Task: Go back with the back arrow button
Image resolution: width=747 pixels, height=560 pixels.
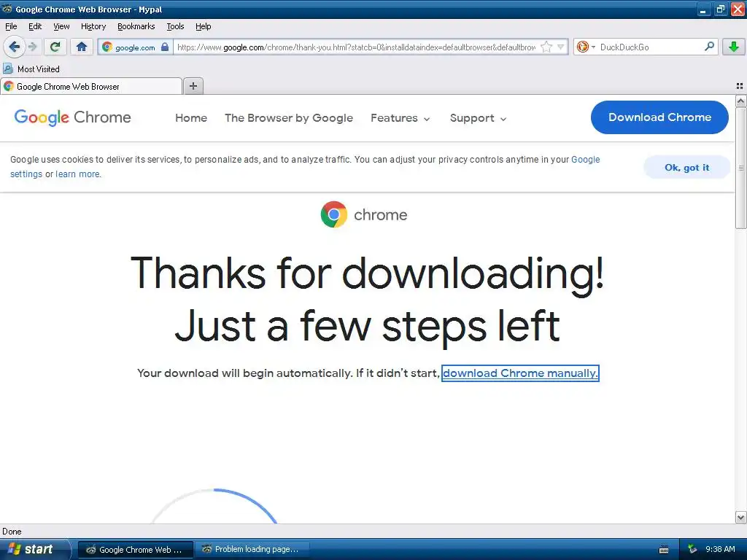Action: [x=14, y=47]
